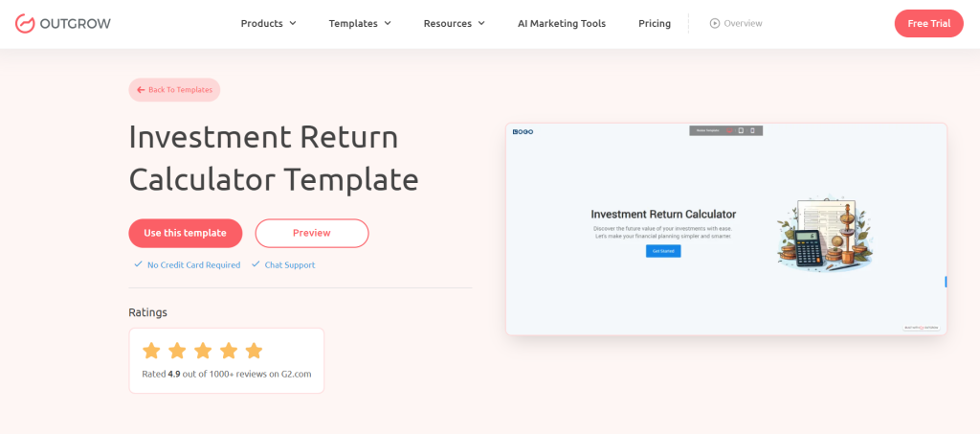This screenshot has width=980, height=434.
Task: Select the mobile view icon in preview
Action: coord(752,130)
